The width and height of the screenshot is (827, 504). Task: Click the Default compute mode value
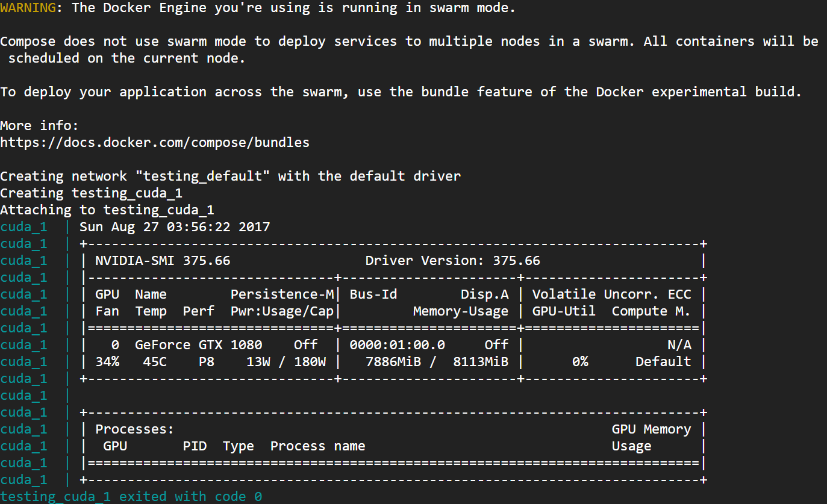click(663, 362)
